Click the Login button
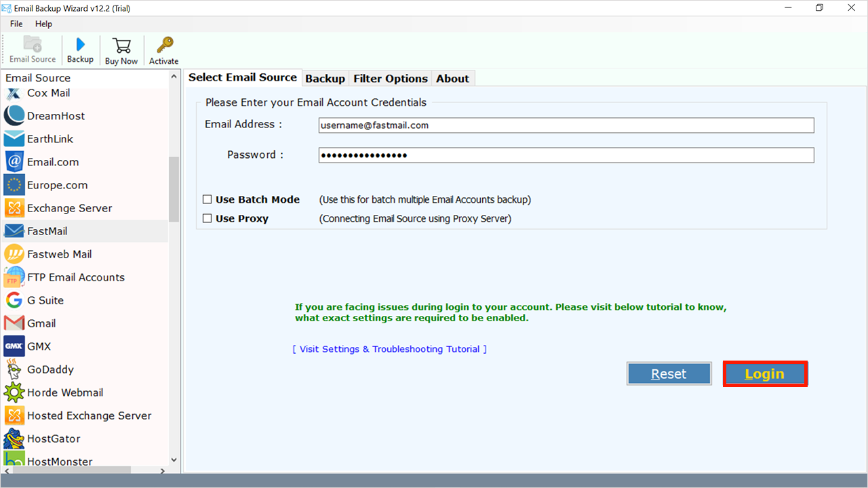 pos(765,374)
